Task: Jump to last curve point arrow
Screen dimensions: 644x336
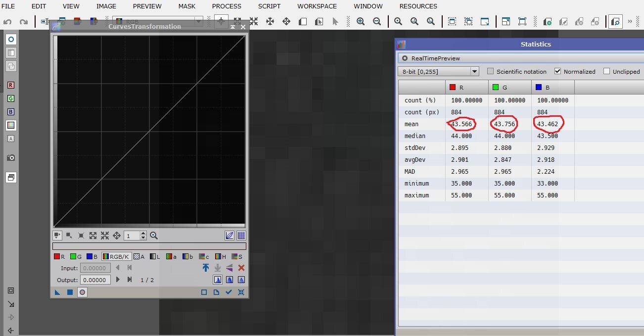Action: 130,280
